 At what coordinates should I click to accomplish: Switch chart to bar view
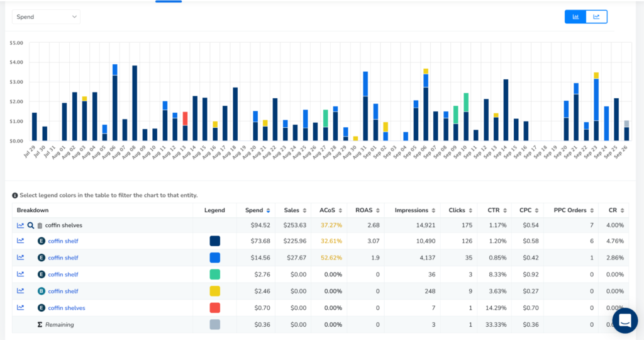click(575, 17)
